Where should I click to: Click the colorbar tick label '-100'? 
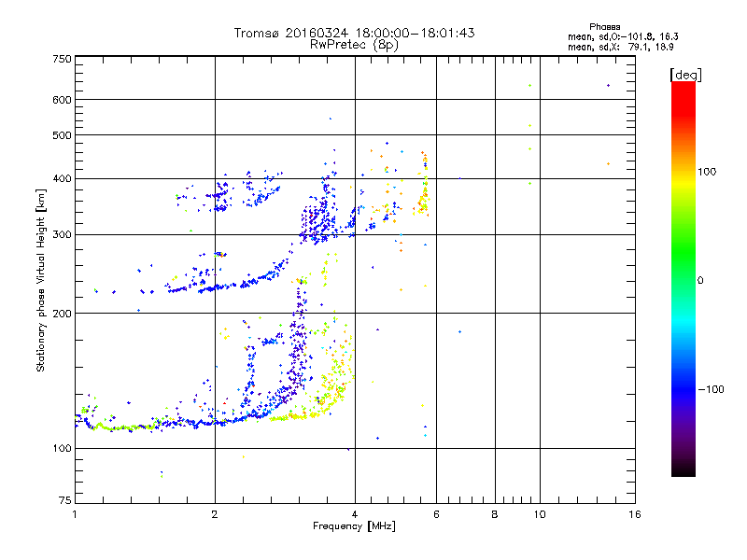pos(711,389)
